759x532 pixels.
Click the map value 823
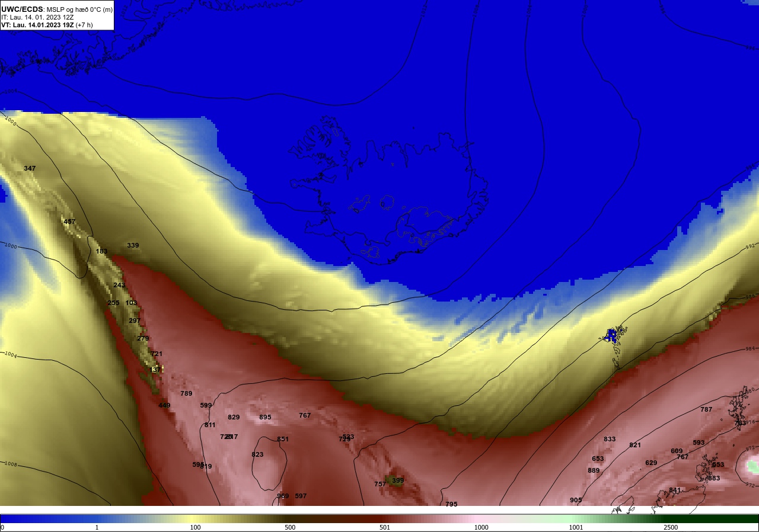pos(257,454)
